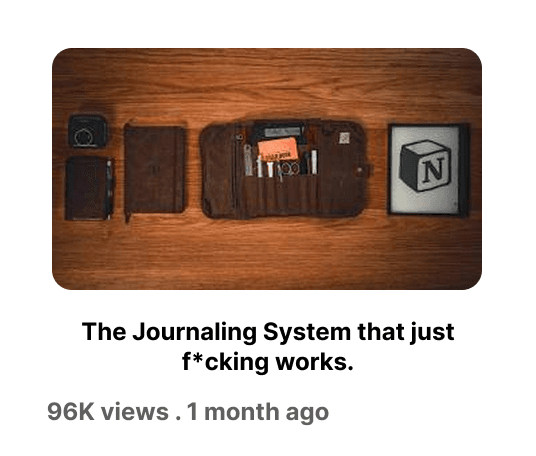Click the open leather pen roll case
Viewport: 536px width, 456px height.
click(283, 169)
